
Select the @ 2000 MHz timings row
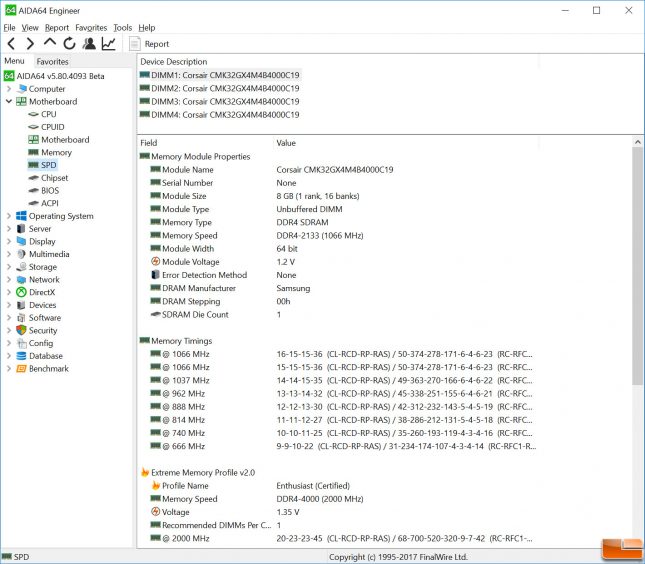coord(337,538)
